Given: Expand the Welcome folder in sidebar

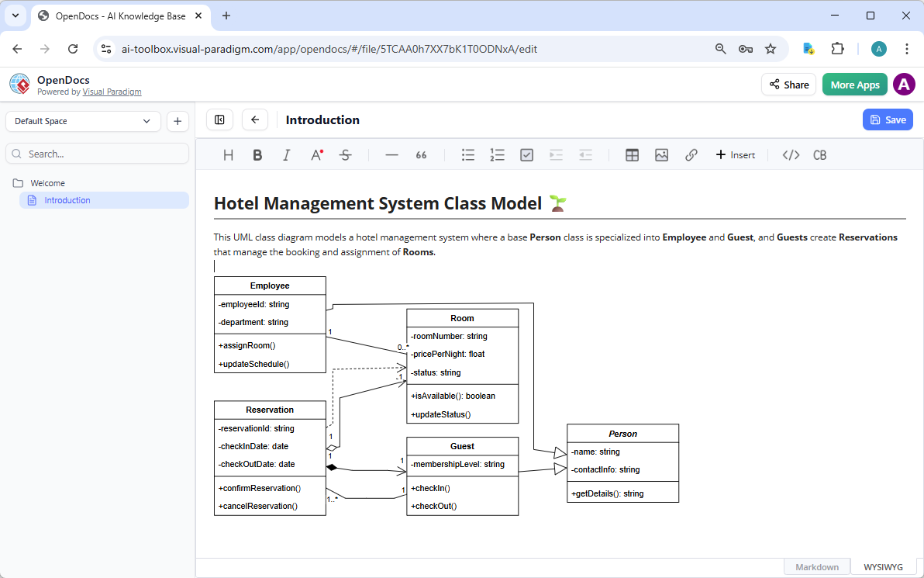Looking at the screenshot, I should click(48, 182).
